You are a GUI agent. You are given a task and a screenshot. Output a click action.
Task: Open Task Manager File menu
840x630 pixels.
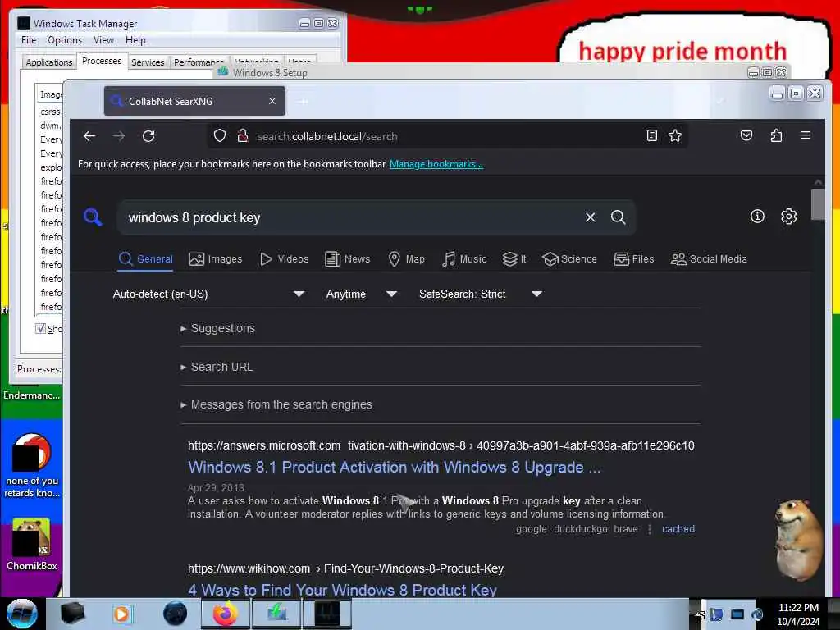click(x=29, y=40)
